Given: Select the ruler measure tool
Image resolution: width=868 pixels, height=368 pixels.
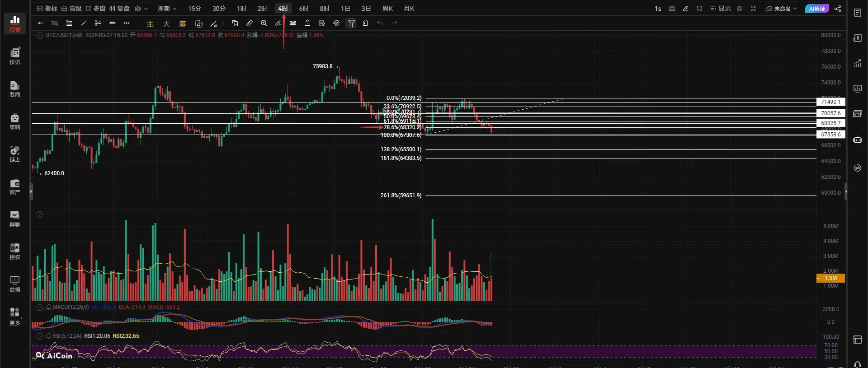Looking at the screenshot, I should point(250,23).
